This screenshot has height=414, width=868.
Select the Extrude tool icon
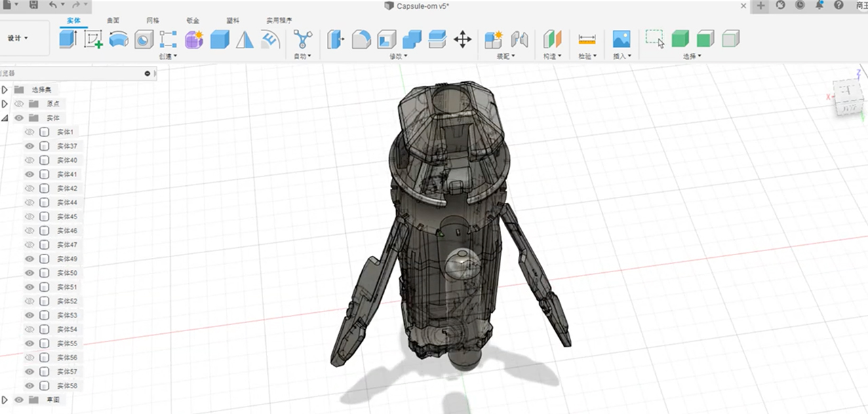68,39
